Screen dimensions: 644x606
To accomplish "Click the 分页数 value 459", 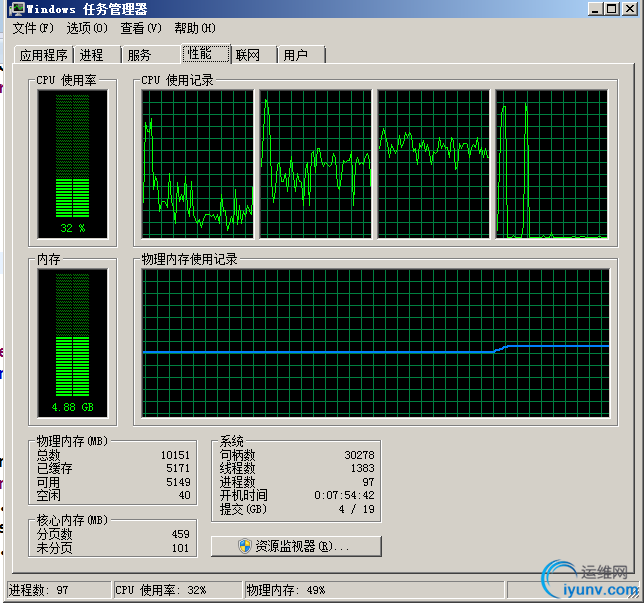I will (x=181, y=534).
